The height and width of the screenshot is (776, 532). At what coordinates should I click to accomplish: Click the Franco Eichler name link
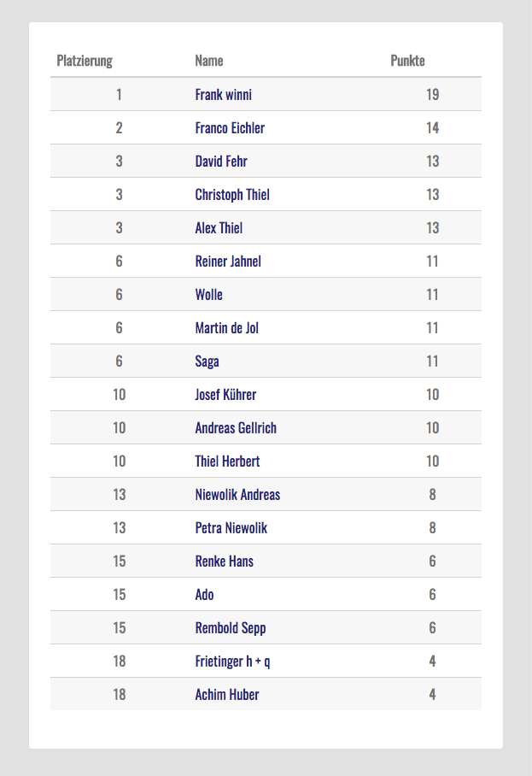[x=230, y=128]
